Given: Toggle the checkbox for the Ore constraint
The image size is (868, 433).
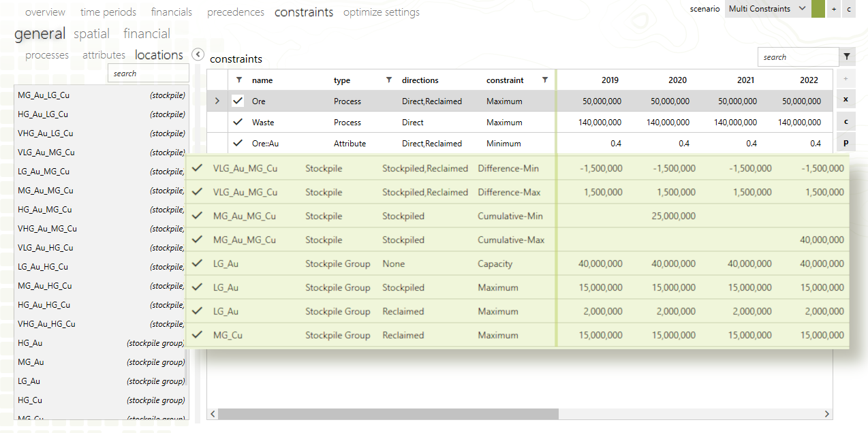Looking at the screenshot, I should tap(238, 101).
